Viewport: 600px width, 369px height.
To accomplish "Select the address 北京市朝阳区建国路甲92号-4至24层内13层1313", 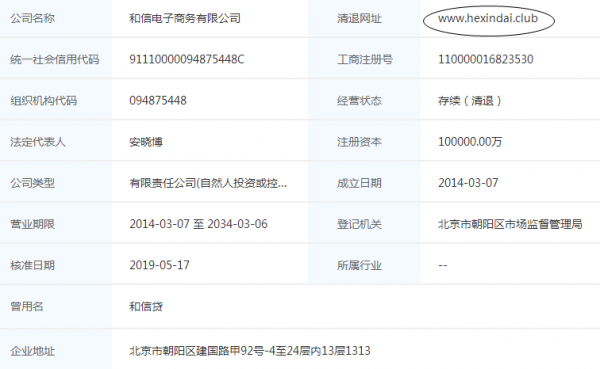I will (250, 351).
